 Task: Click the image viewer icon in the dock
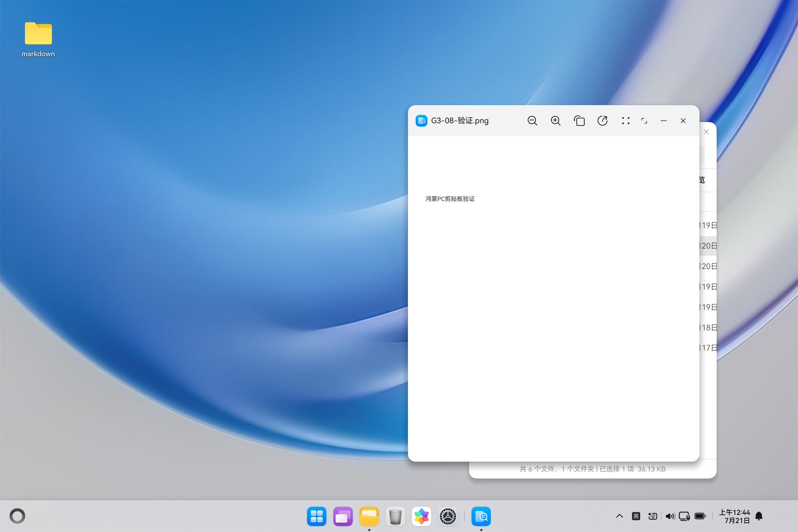[481, 516]
